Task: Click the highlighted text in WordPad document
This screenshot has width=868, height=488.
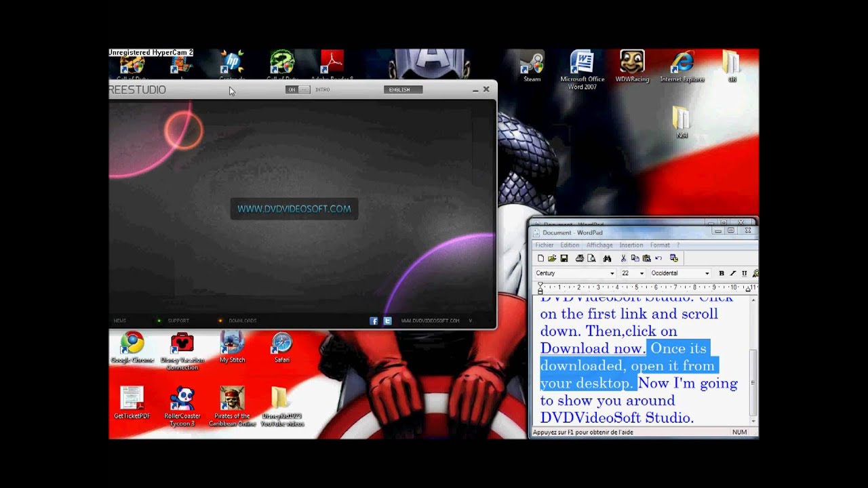Action: click(x=628, y=366)
